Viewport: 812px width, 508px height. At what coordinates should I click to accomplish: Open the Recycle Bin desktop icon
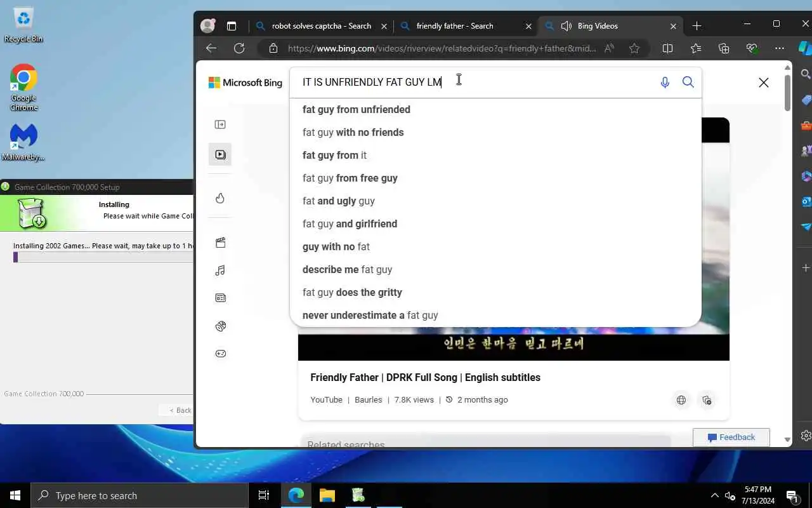(x=23, y=25)
